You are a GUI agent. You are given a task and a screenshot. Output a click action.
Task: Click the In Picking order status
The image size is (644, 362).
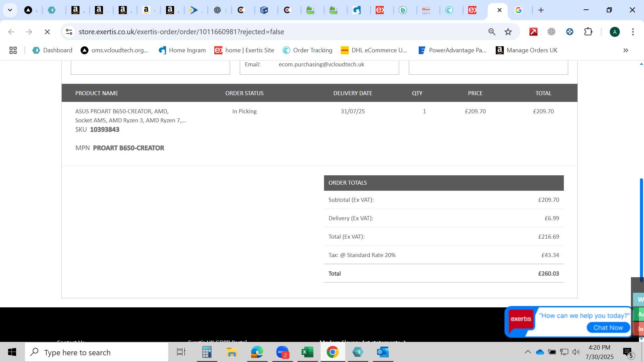coord(245,111)
